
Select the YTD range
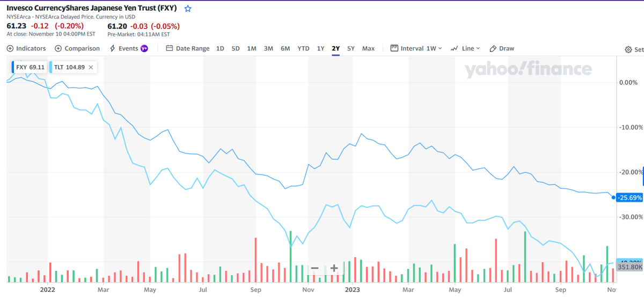pos(303,48)
